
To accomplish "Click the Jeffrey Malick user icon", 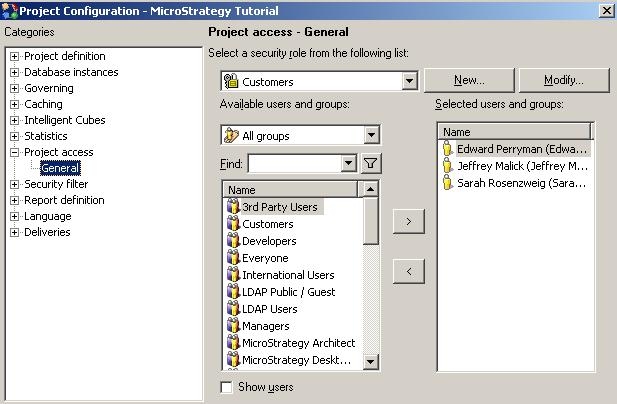I will point(447,166).
